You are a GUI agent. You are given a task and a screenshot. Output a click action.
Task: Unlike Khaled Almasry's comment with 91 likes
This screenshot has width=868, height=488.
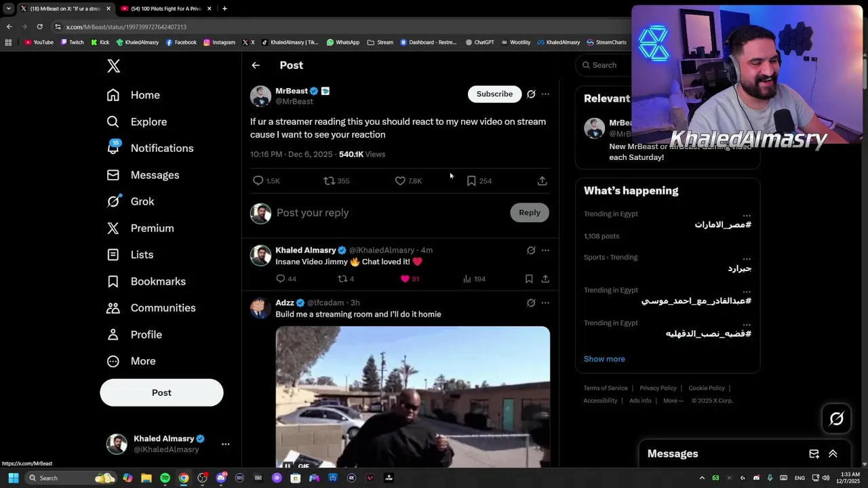pyautogui.click(x=405, y=279)
